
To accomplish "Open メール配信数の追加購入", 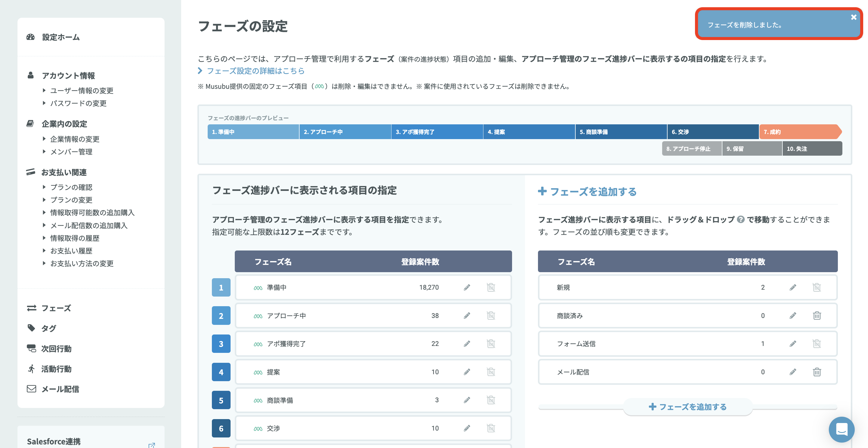I will coord(89,226).
